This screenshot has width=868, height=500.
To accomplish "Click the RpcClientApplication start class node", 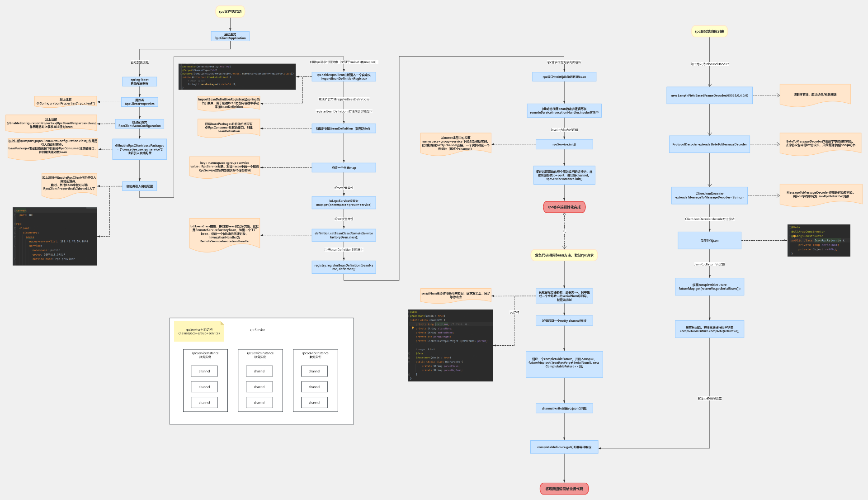I will point(230,36).
